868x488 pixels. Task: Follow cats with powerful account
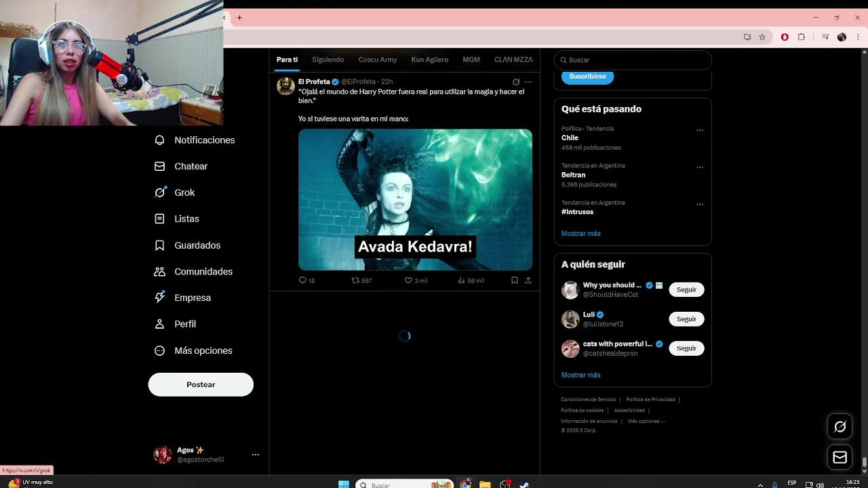[686, 348]
